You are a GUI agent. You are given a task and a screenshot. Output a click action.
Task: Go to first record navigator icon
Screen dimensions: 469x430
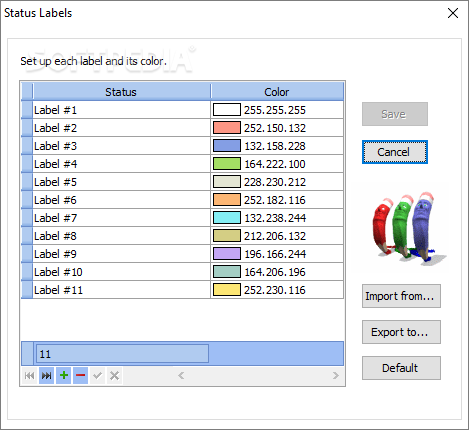click(29, 376)
